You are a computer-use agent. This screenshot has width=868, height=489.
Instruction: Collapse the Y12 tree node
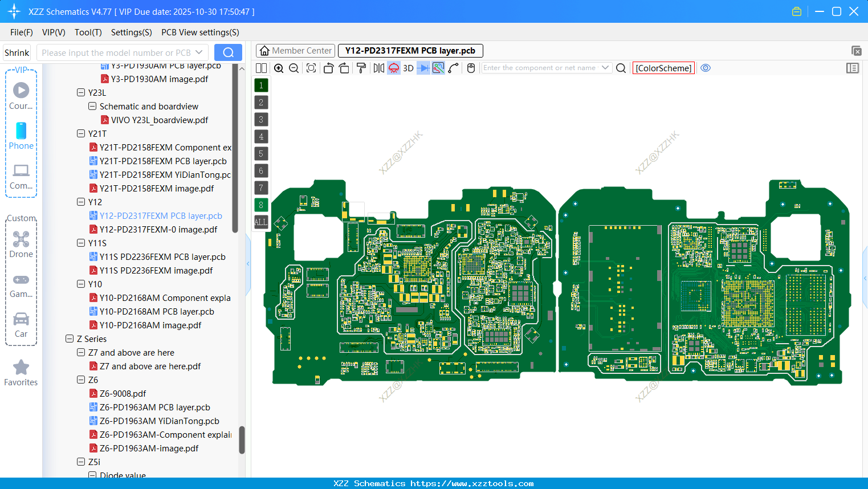click(x=80, y=202)
